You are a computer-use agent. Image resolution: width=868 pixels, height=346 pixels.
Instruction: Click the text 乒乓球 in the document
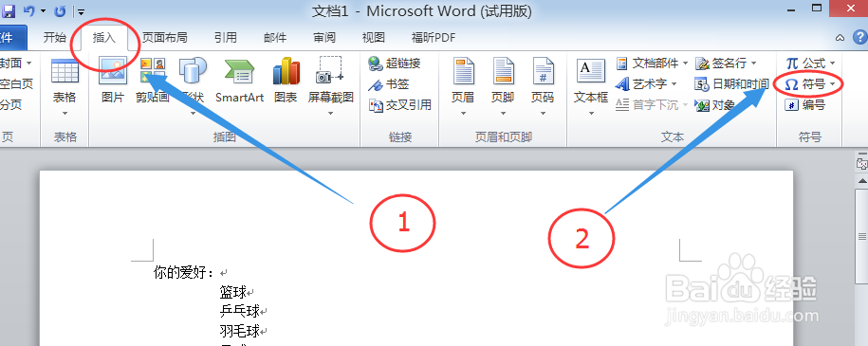coord(240,311)
